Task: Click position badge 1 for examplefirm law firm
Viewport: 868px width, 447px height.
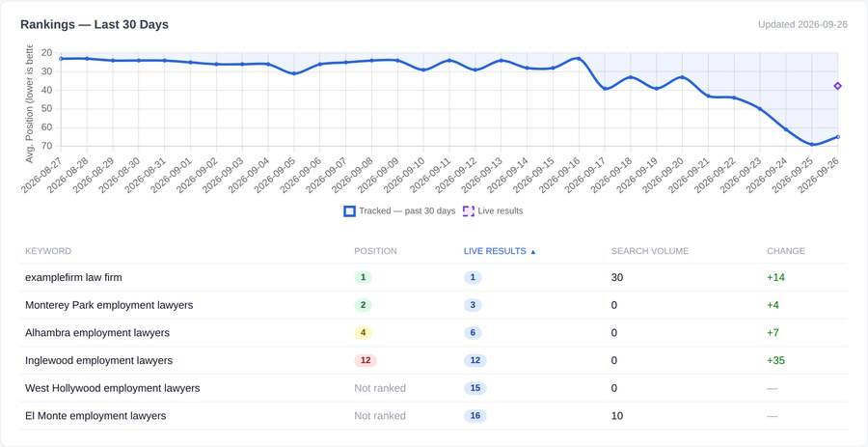Action: (x=364, y=277)
